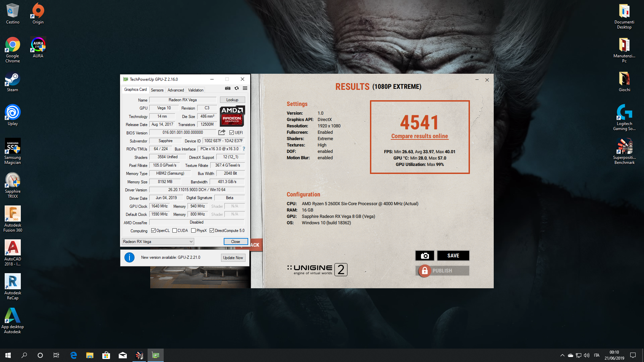Open Documenti Desktop folder
The height and width of the screenshot is (362, 644).
click(624, 16)
